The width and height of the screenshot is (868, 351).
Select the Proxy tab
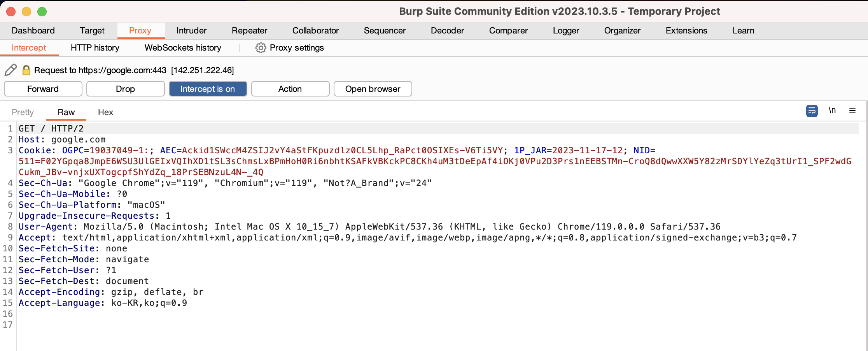point(140,31)
